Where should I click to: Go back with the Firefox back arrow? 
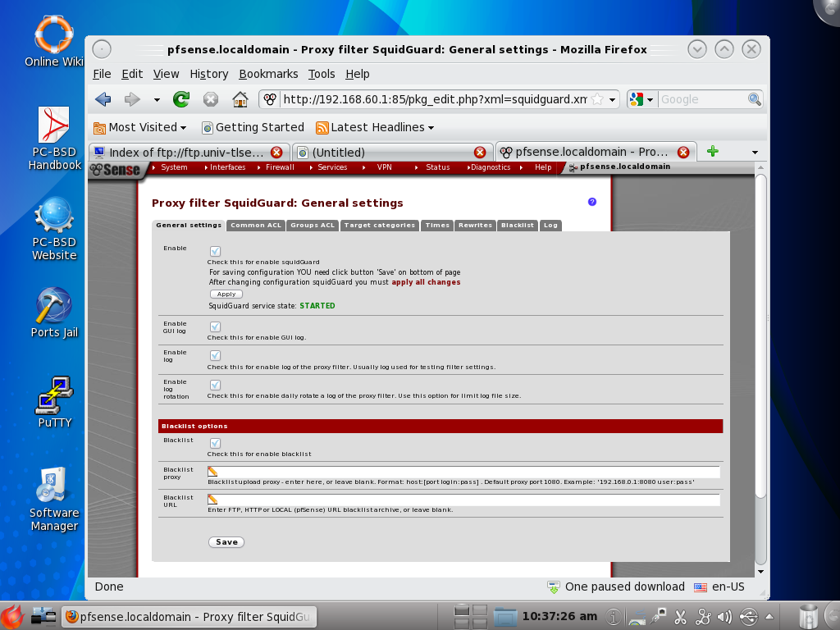point(103,99)
